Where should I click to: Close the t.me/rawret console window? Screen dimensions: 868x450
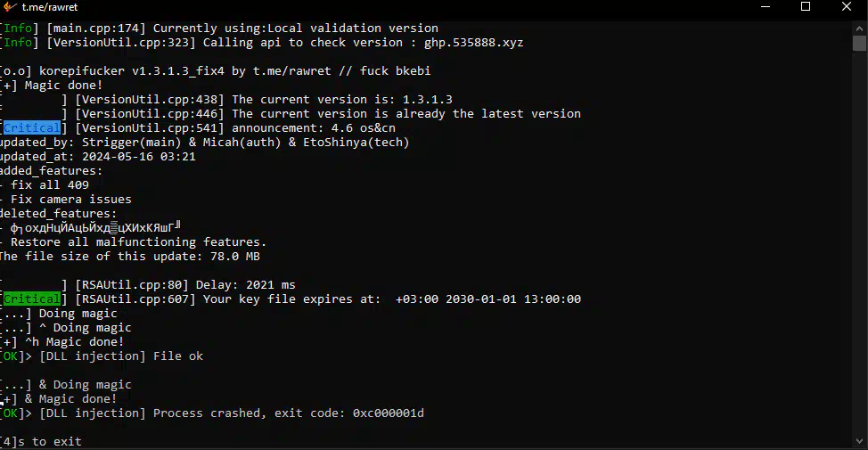(847, 6)
